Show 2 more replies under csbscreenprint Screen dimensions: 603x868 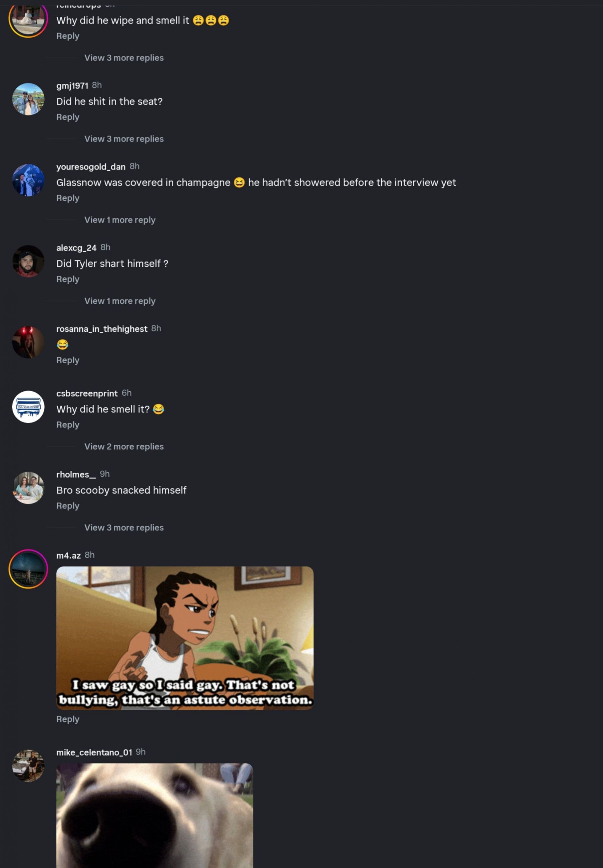tap(124, 446)
